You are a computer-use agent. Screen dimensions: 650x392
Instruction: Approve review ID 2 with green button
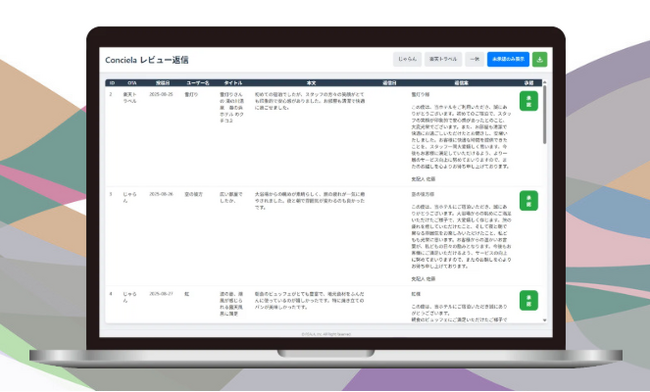(529, 101)
